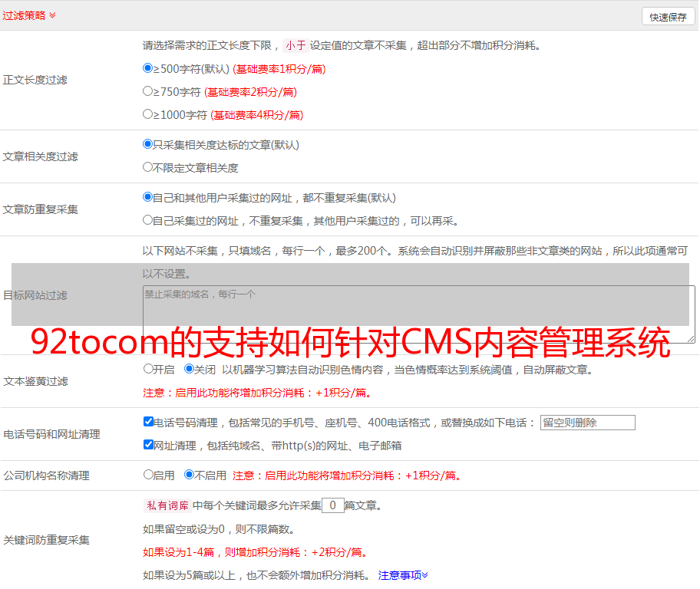Select 自己和其他用户采集过的网址 radio option

[x=148, y=197]
